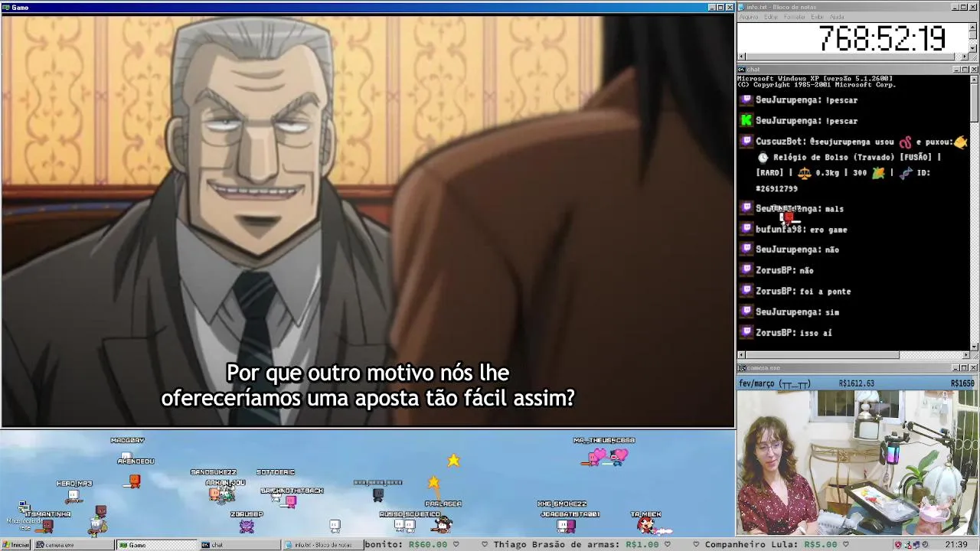Image resolution: width=980 pixels, height=551 pixels.
Task: Click the purple Gengar avatar ZORUSBP
Action: (247, 526)
